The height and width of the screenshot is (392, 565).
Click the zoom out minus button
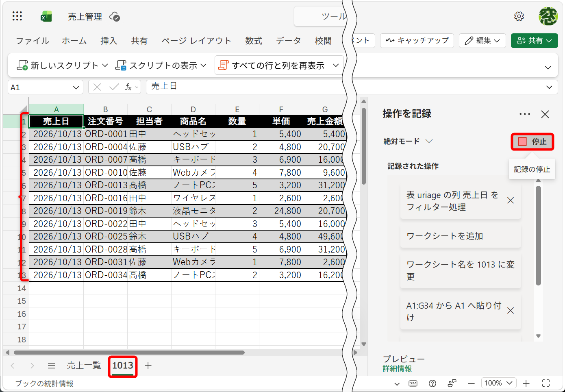point(471,383)
